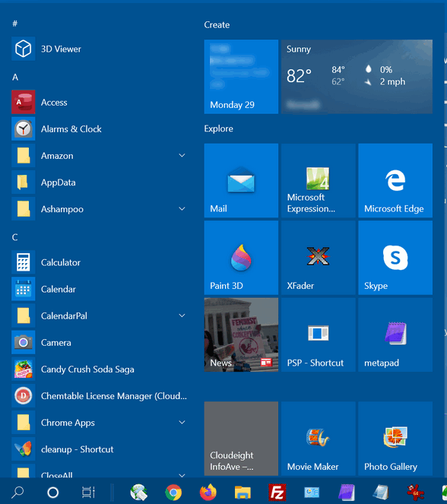Image resolution: width=447 pixels, height=504 pixels.
Task: Start the Camera app icon
Action: click(x=23, y=342)
